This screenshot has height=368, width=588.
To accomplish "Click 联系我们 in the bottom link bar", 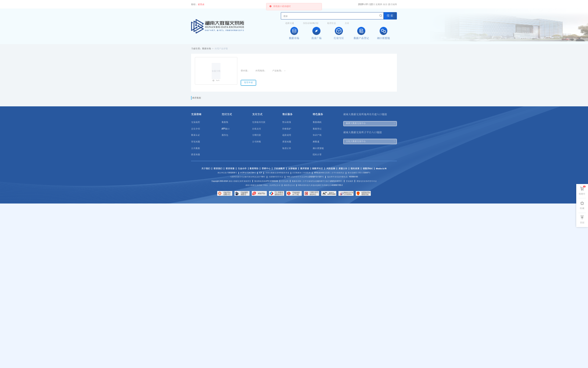I will pyautogui.click(x=218, y=169).
